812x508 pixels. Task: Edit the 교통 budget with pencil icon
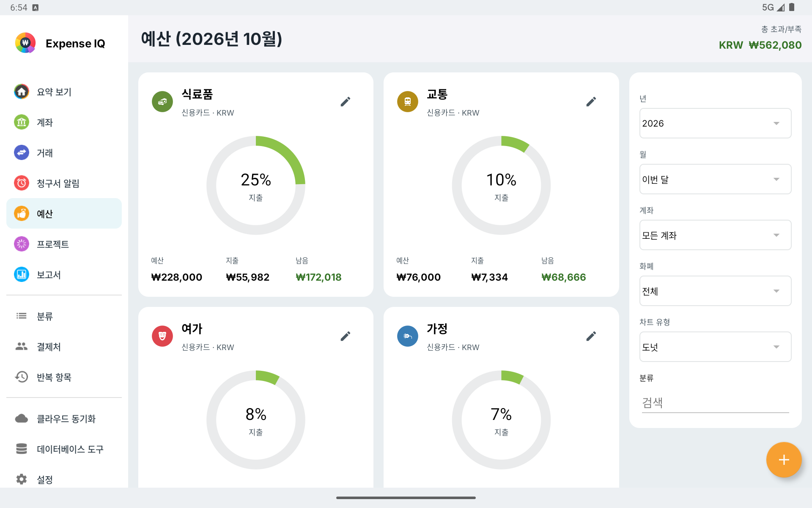pyautogui.click(x=591, y=102)
